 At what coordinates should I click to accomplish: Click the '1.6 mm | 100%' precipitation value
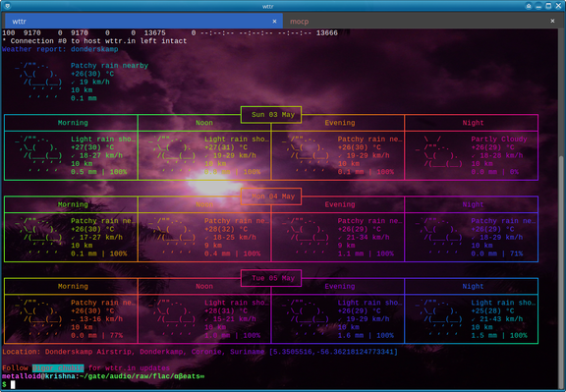pos(366,335)
